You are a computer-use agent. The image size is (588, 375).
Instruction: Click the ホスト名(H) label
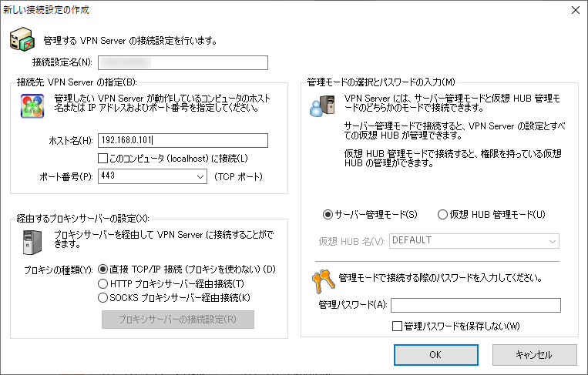point(71,141)
